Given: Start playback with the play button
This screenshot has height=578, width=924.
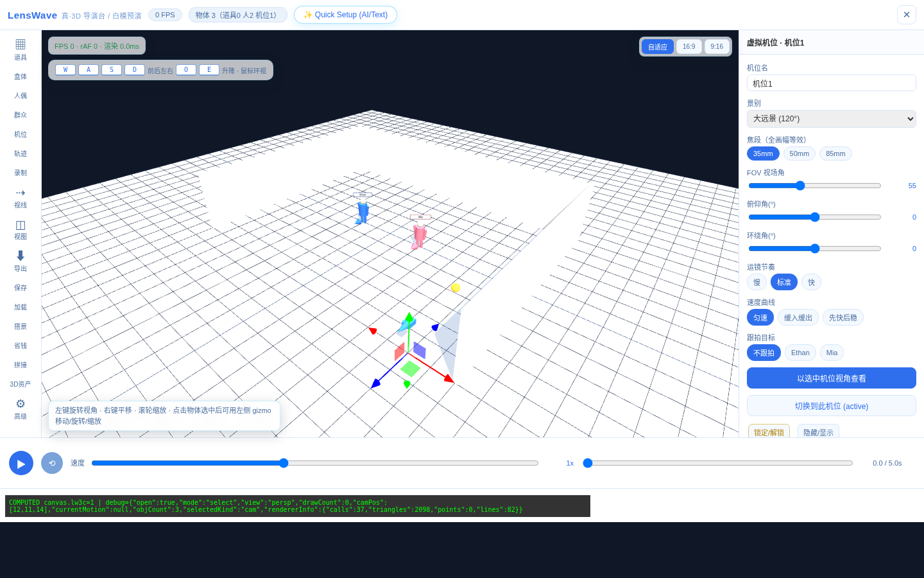Looking at the screenshot, I should [x=21, y=463].
